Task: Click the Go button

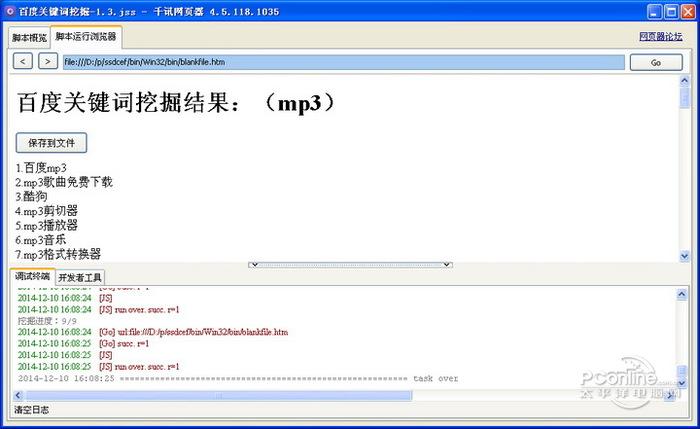Action: coord(656,62)
